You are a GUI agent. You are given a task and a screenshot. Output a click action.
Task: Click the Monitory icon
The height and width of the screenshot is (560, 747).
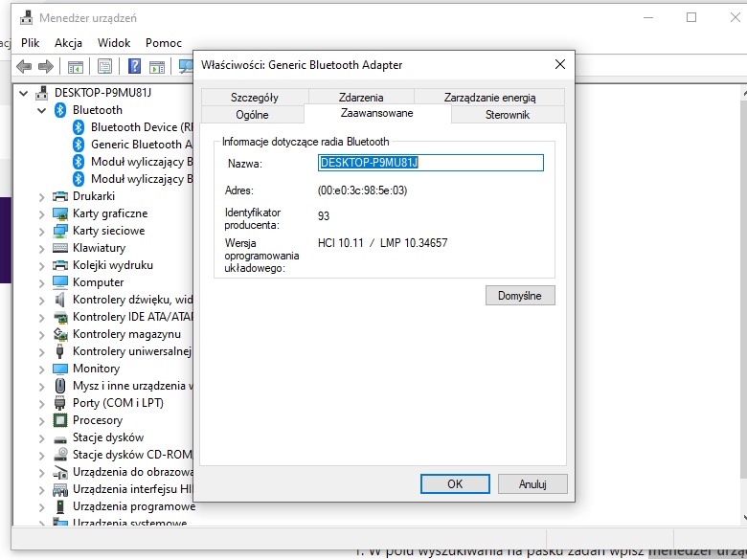click(60, 369)
